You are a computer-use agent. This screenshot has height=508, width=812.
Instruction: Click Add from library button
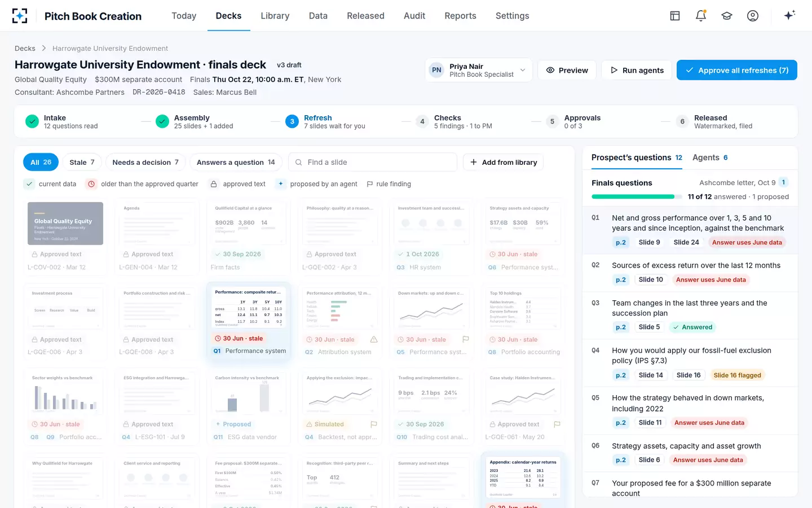(x=503, y=162)
